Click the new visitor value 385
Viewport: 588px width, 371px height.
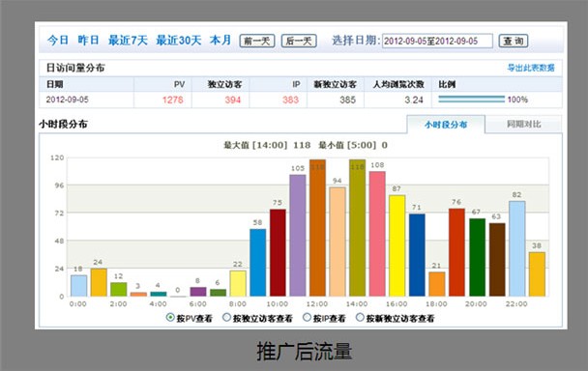tap(347, 100)
